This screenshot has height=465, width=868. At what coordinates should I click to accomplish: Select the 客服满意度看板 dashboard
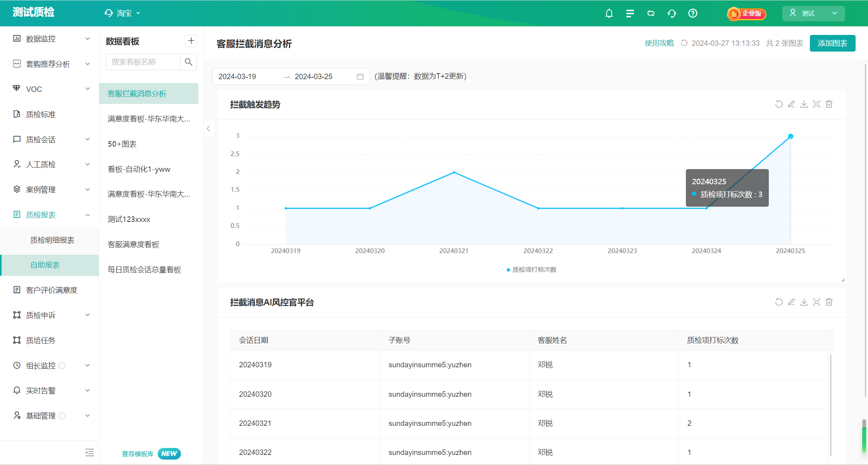pyautogui.click(x=149, y=244)
